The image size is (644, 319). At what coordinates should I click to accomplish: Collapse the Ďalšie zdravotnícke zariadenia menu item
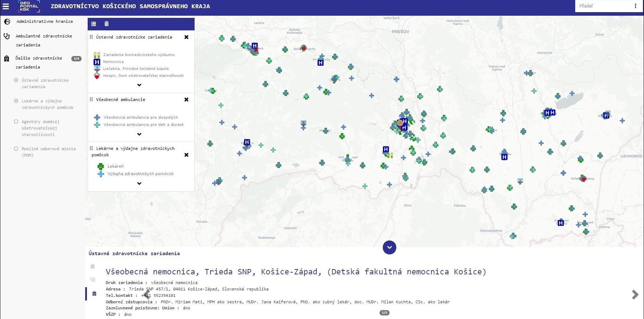click(38, 62)
